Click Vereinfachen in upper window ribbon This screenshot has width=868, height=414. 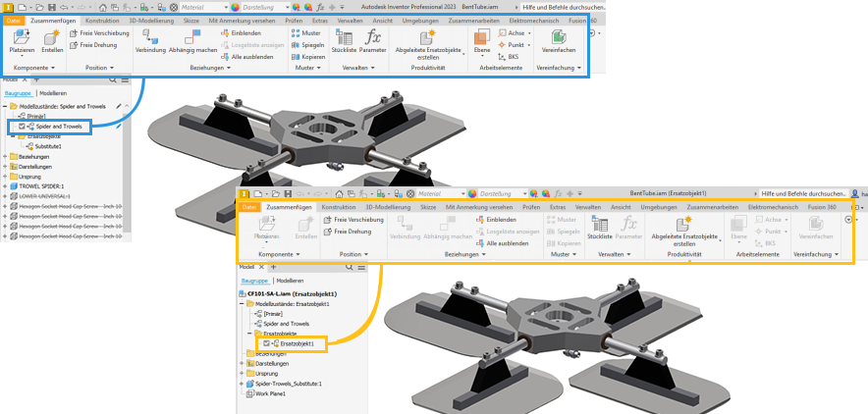click(x=559, y=42)
